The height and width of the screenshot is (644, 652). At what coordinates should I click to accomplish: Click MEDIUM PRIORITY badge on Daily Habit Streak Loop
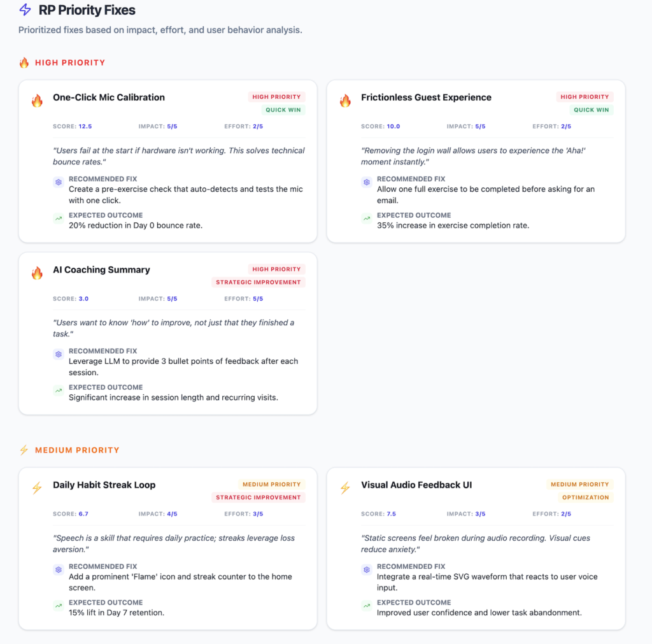(271, 484)
